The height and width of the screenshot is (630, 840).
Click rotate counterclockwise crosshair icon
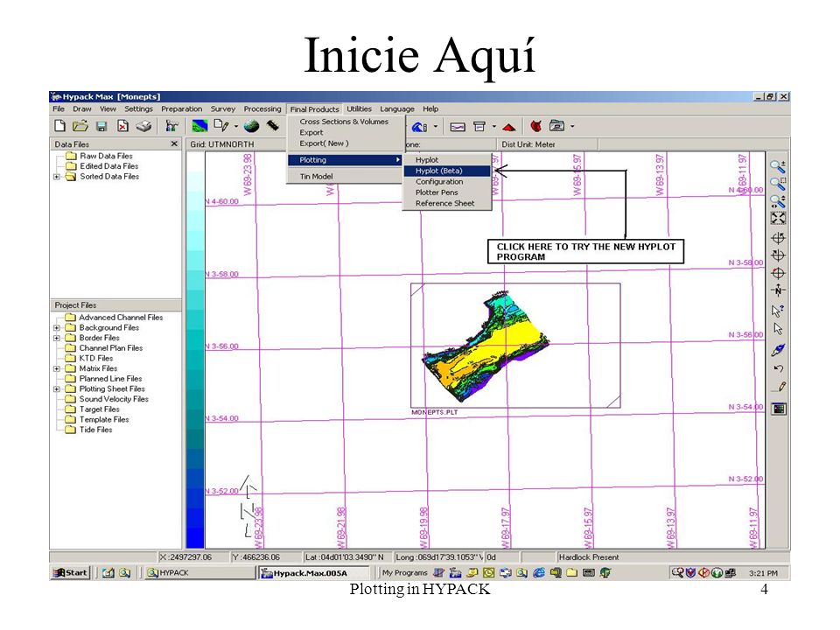click(778, 238)
